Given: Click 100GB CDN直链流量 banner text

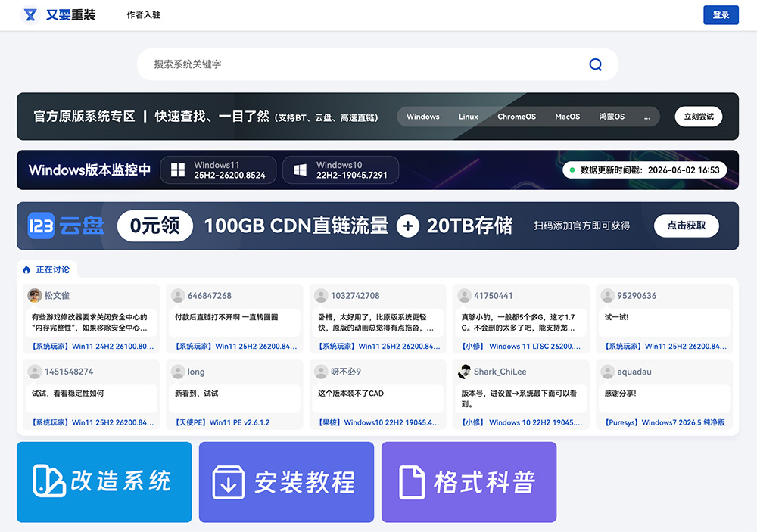Looking at the screenshot, I should coord(296,226).
